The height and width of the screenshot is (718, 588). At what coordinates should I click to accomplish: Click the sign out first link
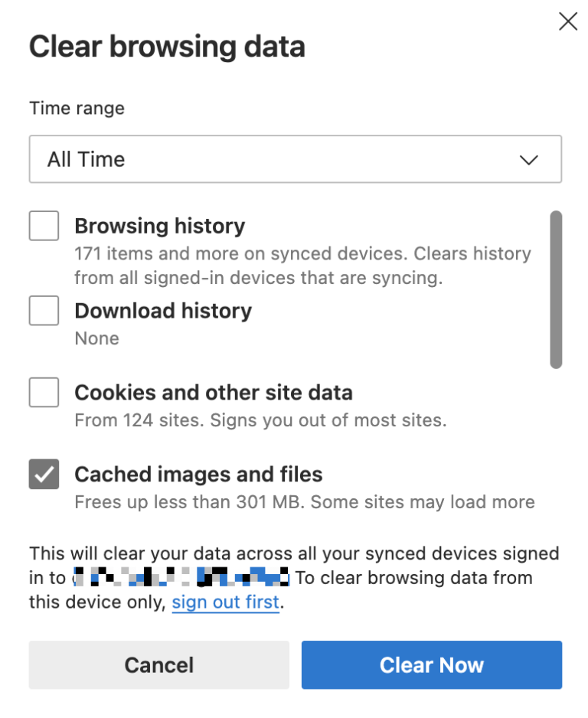[225, 602]
